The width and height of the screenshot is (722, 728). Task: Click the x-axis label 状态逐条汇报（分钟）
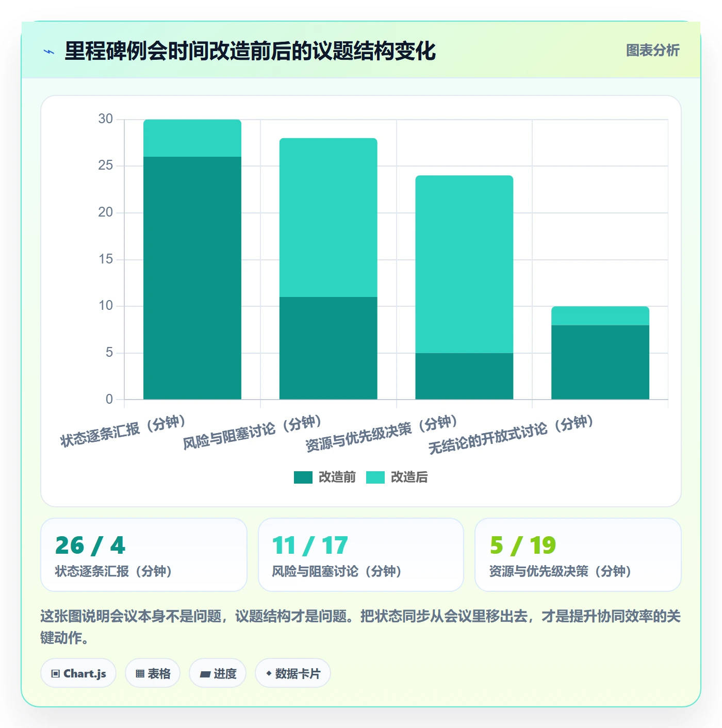point(123,432)
